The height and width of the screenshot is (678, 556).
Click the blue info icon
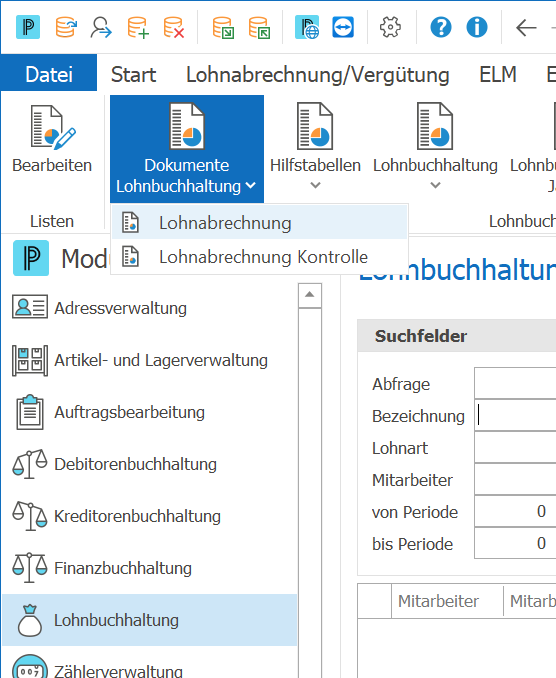click(x=477, y=27)
